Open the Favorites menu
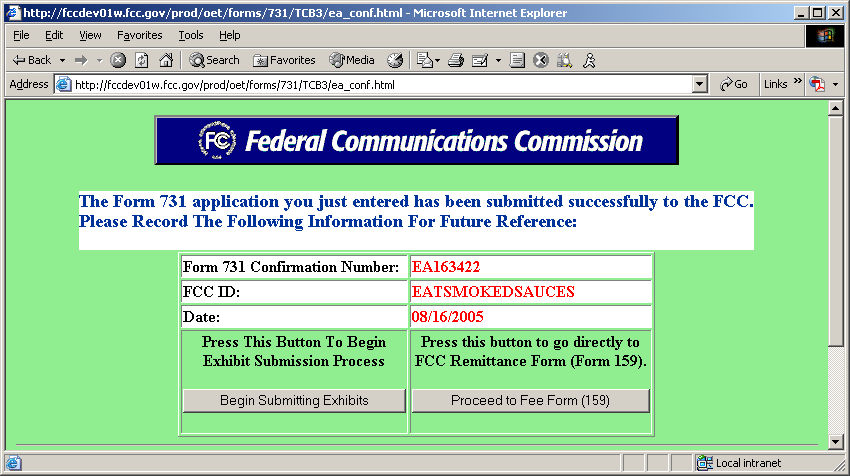Screen dimensions: 850x476 [x=139, y=35]
